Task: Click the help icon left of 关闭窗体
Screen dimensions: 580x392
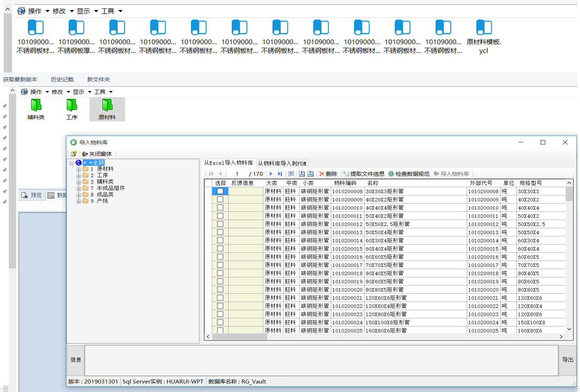Action: [74, 154]
